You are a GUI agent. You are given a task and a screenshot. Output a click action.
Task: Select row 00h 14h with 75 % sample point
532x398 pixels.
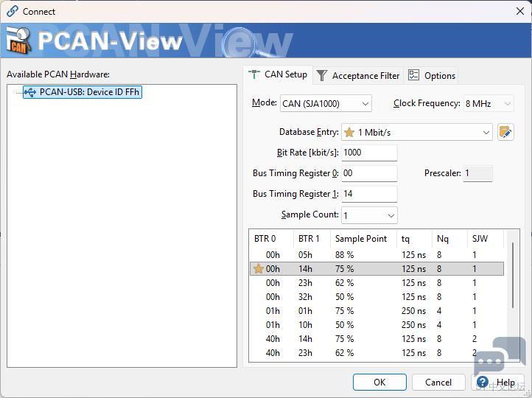(377, 269)
